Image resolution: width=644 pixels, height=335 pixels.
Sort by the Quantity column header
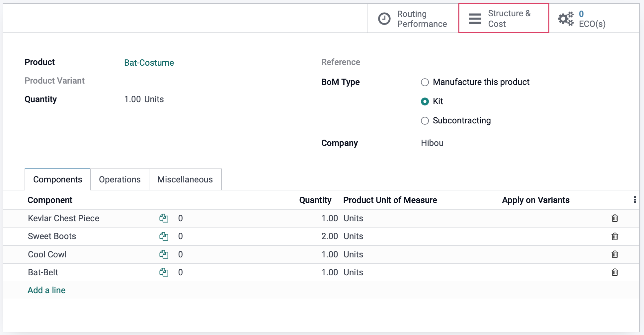coord(315,200)
